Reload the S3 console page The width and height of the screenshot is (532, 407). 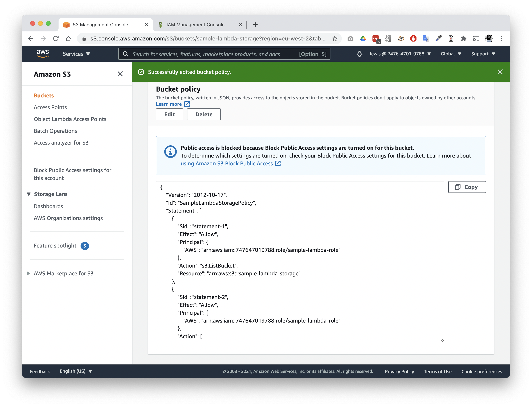[56, 38]
